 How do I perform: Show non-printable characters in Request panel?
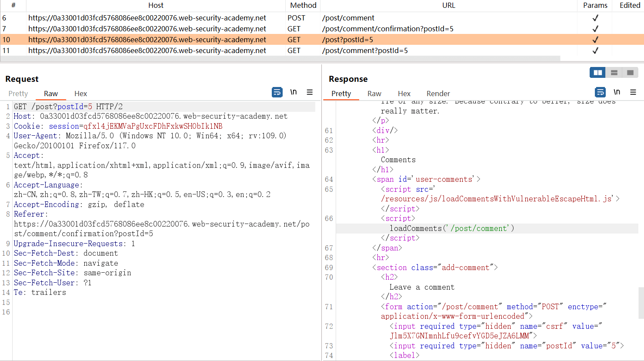(x=294, y=92)
